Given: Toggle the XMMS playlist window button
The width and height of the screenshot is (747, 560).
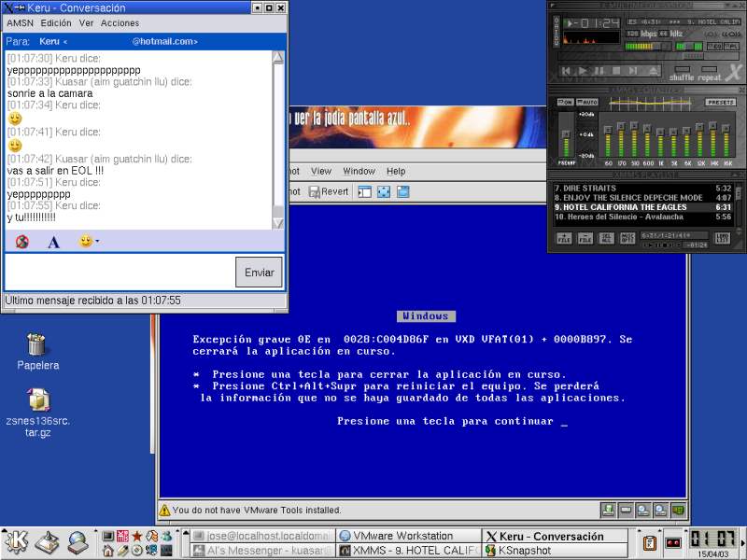Looking at the screenshot, I should coord(731,46).
